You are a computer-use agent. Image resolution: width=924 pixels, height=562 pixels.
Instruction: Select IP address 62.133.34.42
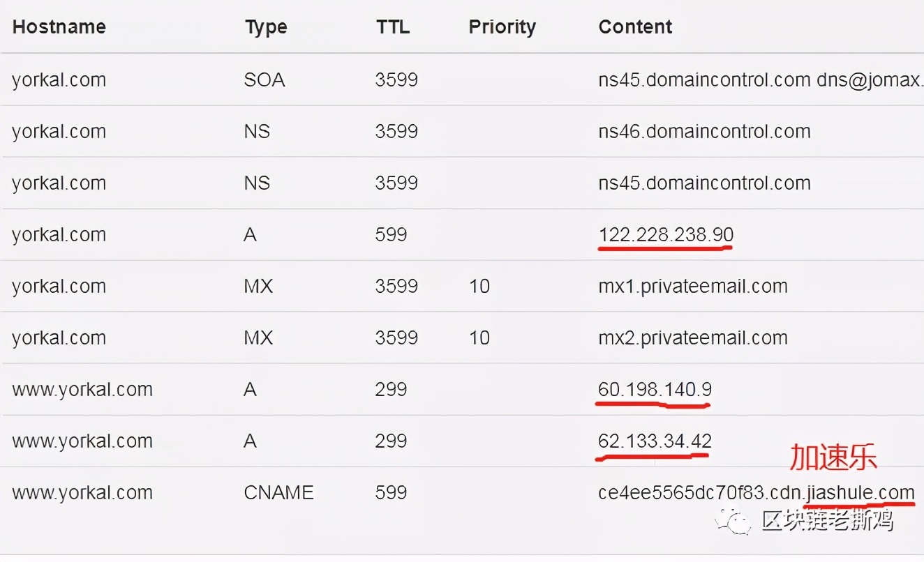click(x=655, y=441)
